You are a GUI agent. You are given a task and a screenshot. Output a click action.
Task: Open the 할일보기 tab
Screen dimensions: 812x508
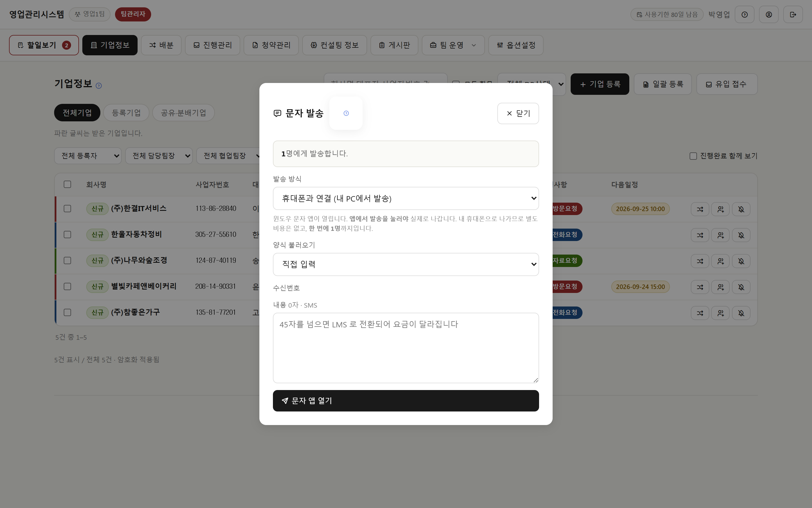[x=44, y=45]
